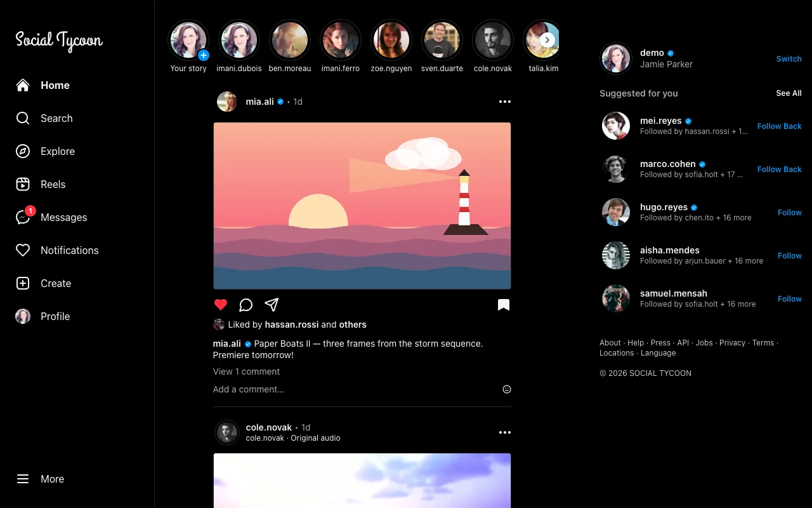Add to Your story

[188, 47]
